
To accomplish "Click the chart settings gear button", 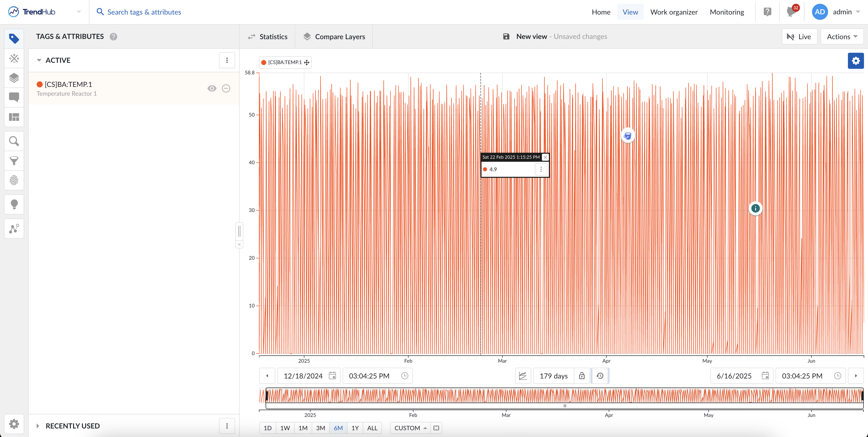I will [x=855, y=61].
